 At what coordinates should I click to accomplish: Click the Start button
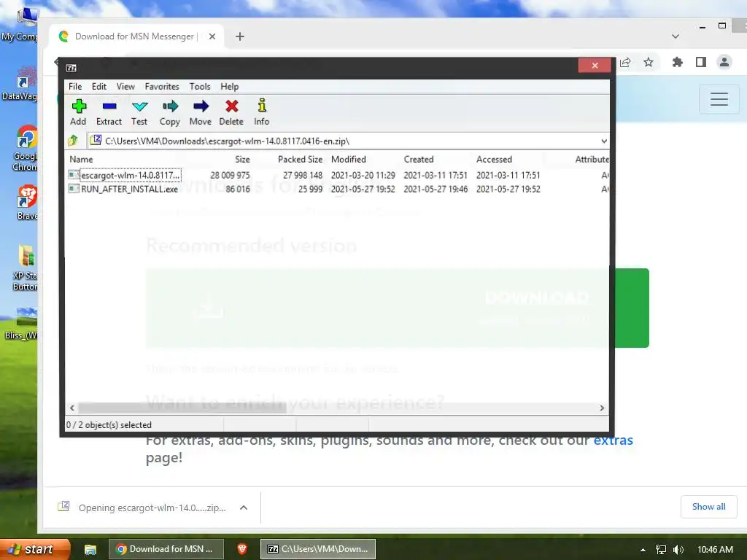35,549
